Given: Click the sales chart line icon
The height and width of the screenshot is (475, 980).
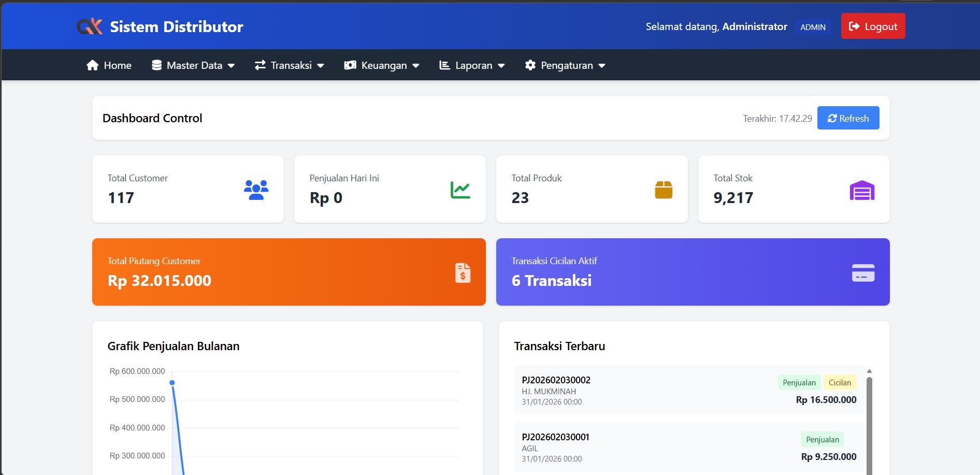Looking at the screenshot, I should (x=460, y=190).
